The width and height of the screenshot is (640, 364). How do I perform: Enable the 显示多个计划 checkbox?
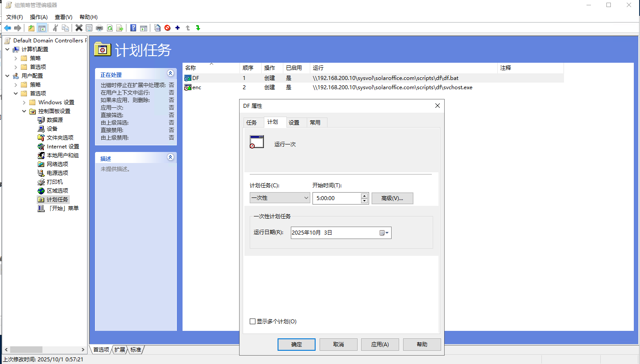tap(253, 322)
